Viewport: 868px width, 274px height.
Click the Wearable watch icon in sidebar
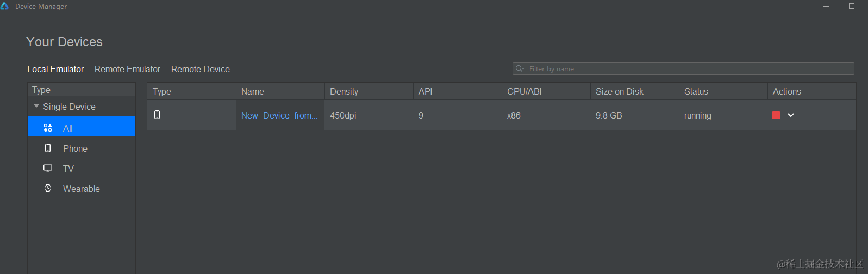(x=48, y=188)
